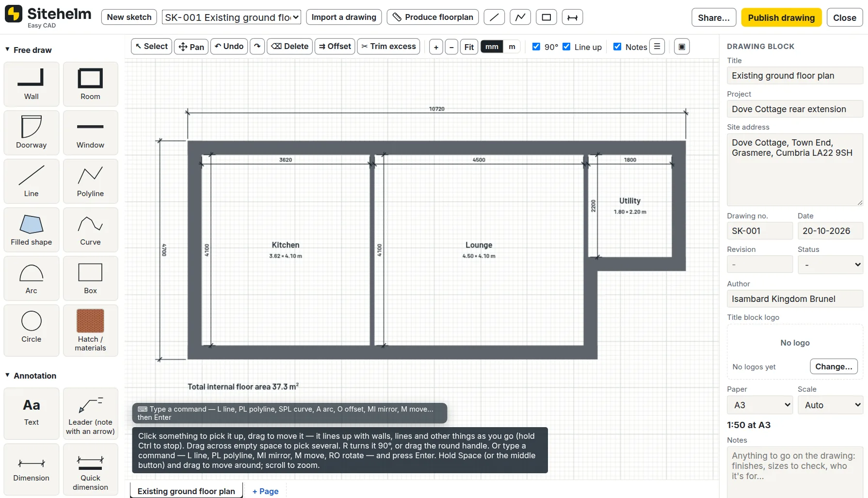Select the Wall drawing tool
868x498 pixels.
32,84
